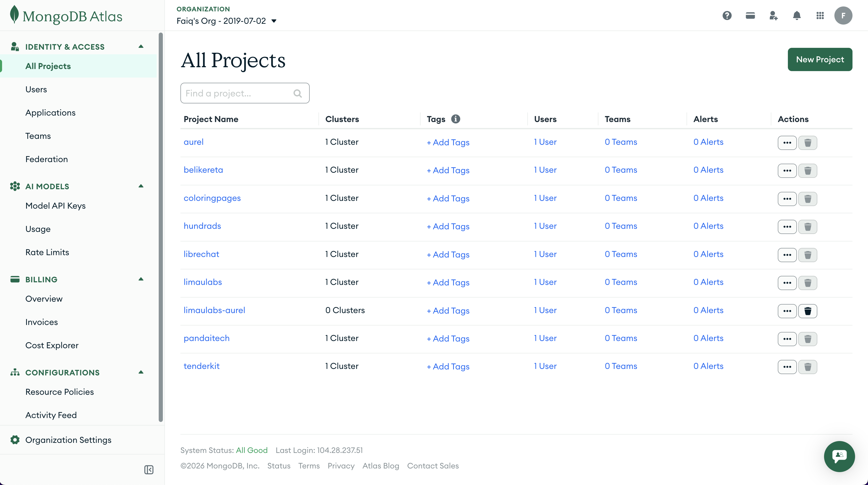This screenshot has width=868, height=485.
Task: Open the librechat project link
Action: click(201, 254)
